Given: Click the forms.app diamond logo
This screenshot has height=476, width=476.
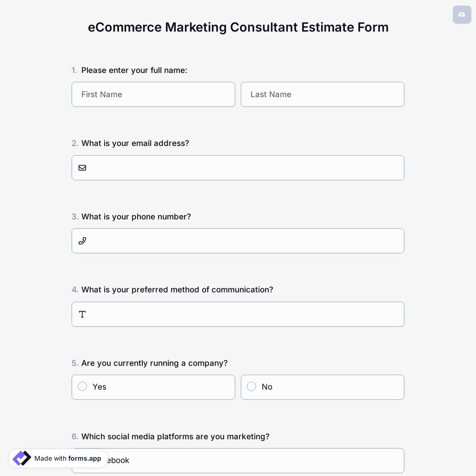Looking at the screenshot, I should 21,458.
